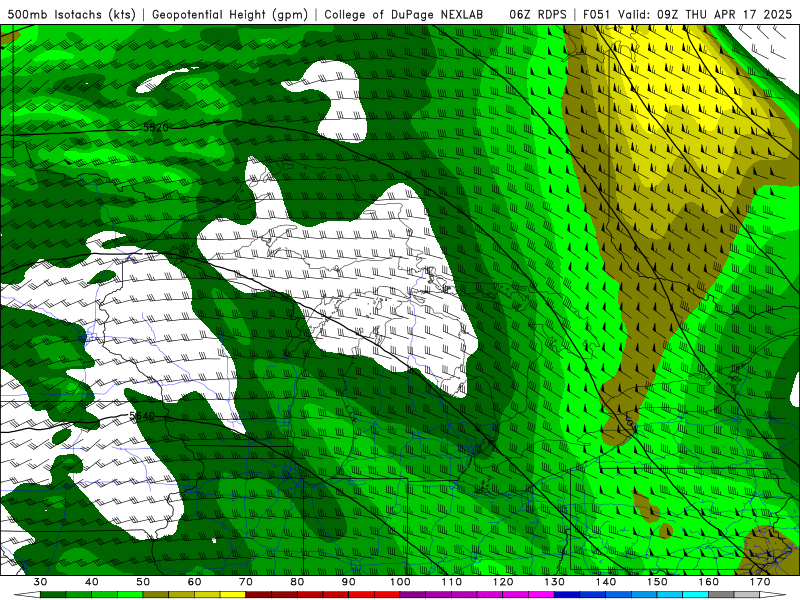This screenshot has width=800, height=600.
Task: Click the 170 value on the scale
Action: (760, 582)
